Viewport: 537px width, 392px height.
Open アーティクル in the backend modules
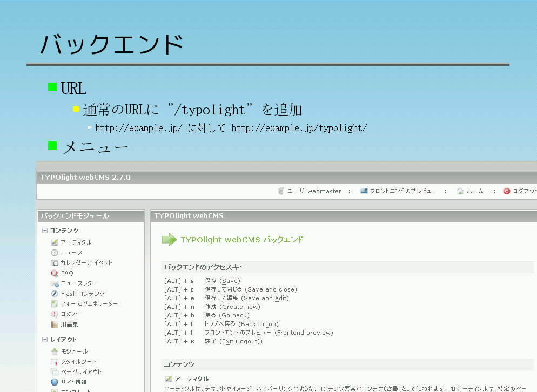[x=76, y=242]
